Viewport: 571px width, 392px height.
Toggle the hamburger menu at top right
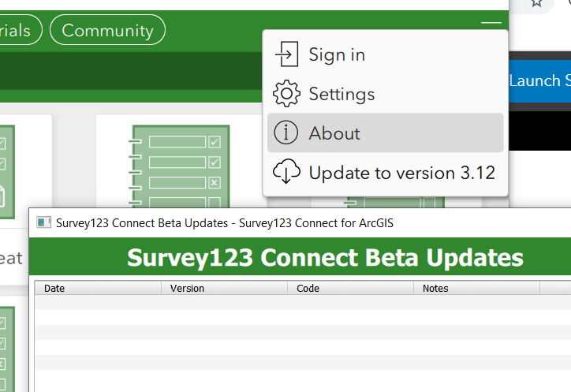click(x=491, y=24)
